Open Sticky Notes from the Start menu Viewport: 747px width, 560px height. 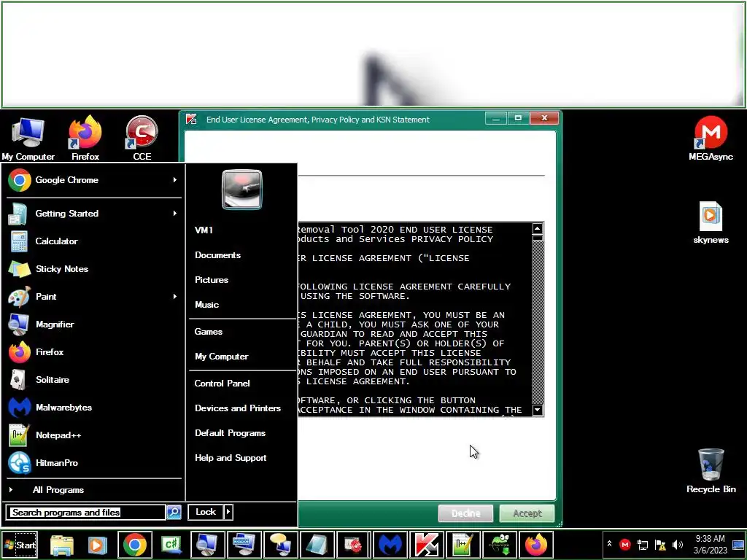(x=93, y=268)
